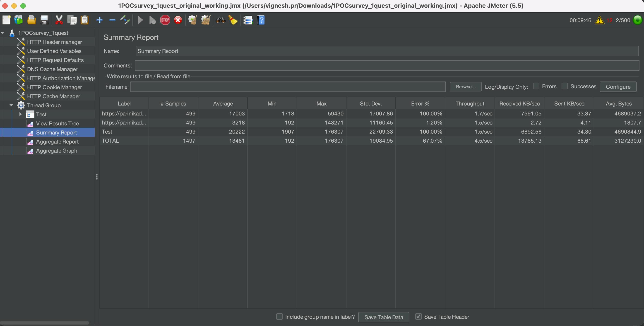Select Summary Report in tree

tap(57, 132)
